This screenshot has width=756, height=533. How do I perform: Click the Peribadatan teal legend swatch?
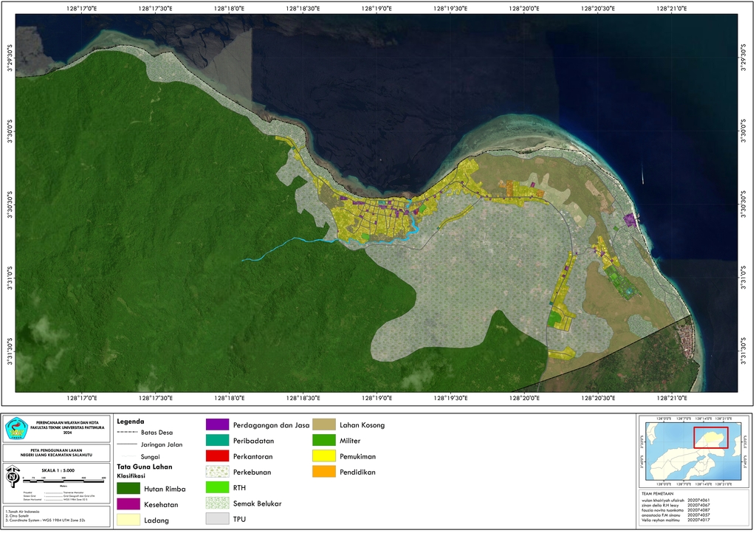[216, 441]
